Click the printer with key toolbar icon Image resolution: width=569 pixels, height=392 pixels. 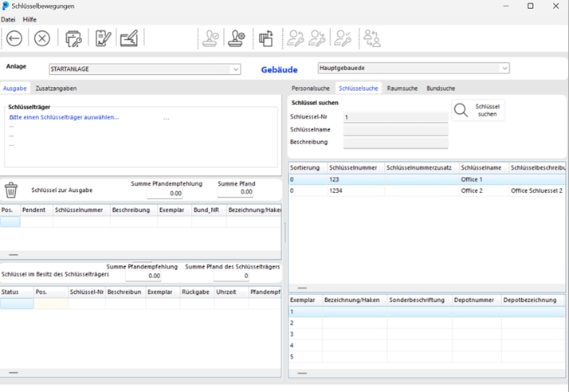click(73, 38)
